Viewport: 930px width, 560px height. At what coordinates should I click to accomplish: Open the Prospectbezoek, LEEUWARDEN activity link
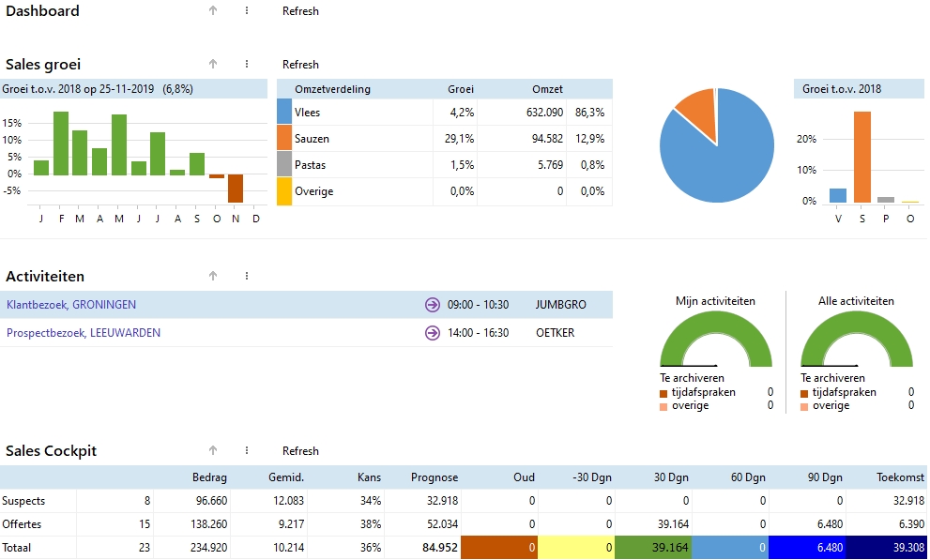click(84, 333)
